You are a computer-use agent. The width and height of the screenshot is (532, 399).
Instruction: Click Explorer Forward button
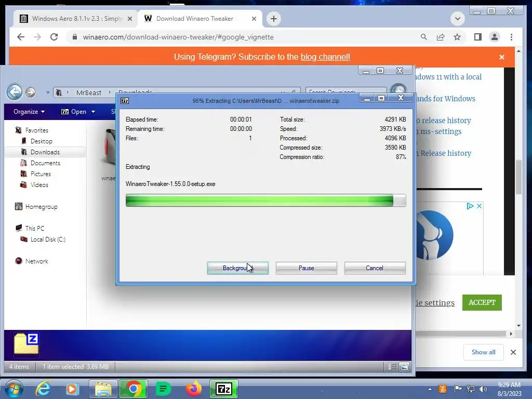(30, 92)
